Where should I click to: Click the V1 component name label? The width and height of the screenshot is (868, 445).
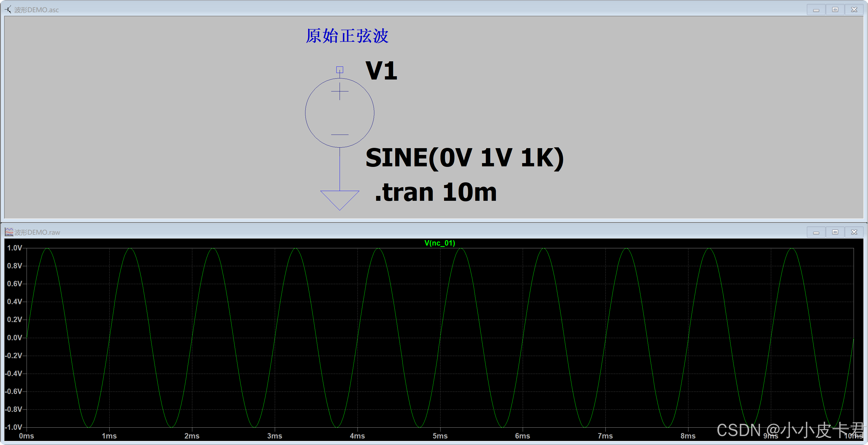(x=381, y=71)
